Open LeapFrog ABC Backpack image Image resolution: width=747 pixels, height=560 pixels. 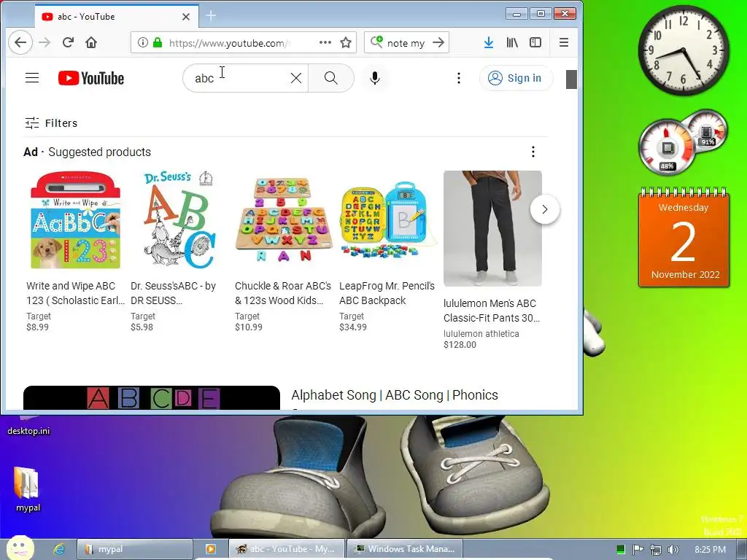click(x=388, y=220)
